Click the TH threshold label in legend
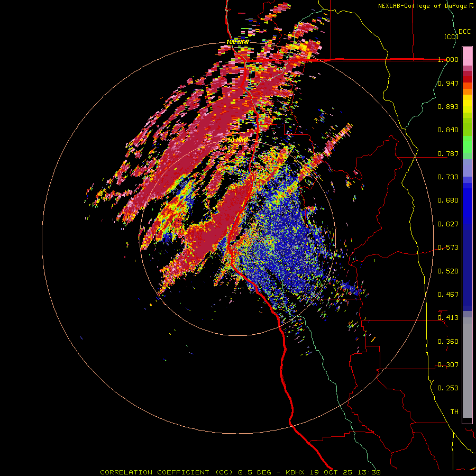476x476 pixels. tap(454, 412)
